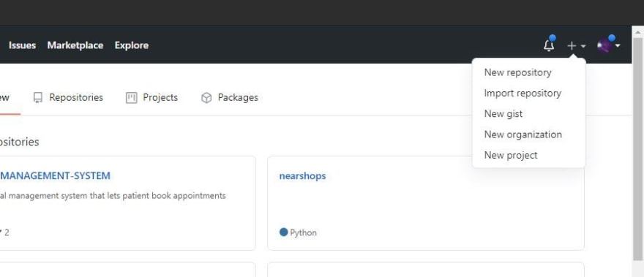Screen dimensions: 644x277
Task: Switch to the Packages tab
Action: tap(229, 98)
